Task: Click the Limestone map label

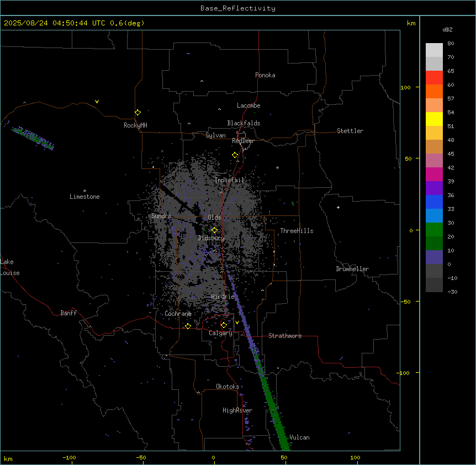Action: 84,197
